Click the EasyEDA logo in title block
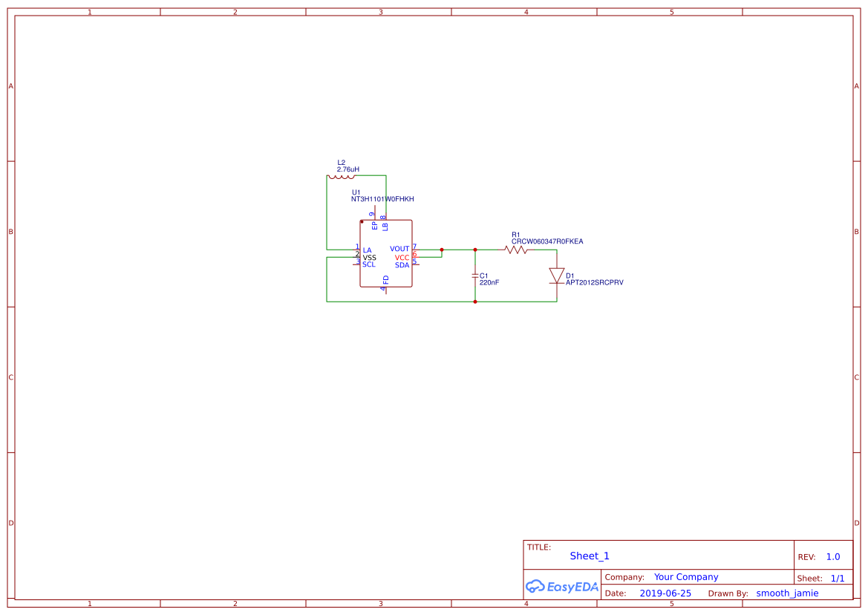This screenshot has width=868, height=615. (562, 586)
